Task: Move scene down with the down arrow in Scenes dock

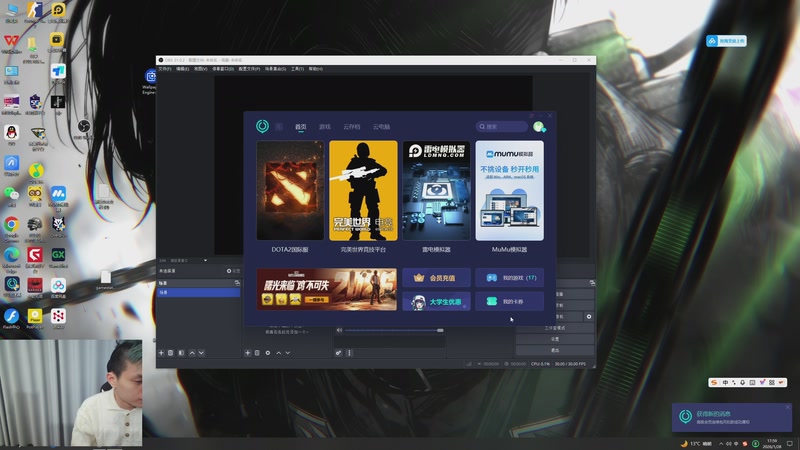Action: [202, 353]
